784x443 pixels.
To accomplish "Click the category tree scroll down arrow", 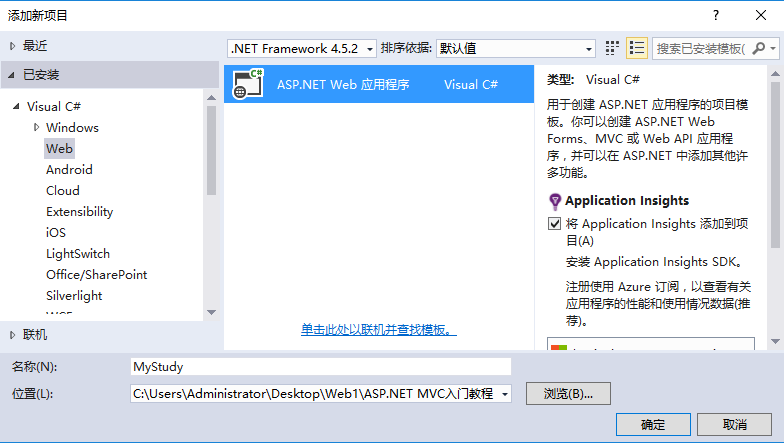I will tap(212, 312).
